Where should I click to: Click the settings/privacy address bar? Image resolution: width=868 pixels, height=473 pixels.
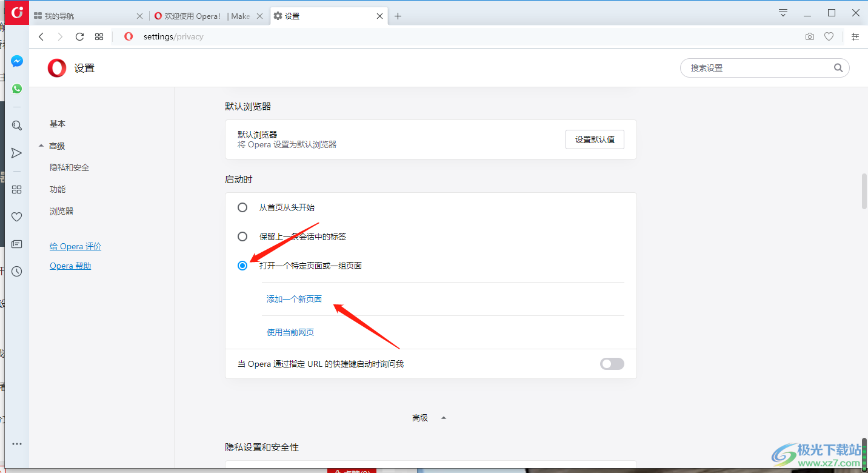[461, 36]
